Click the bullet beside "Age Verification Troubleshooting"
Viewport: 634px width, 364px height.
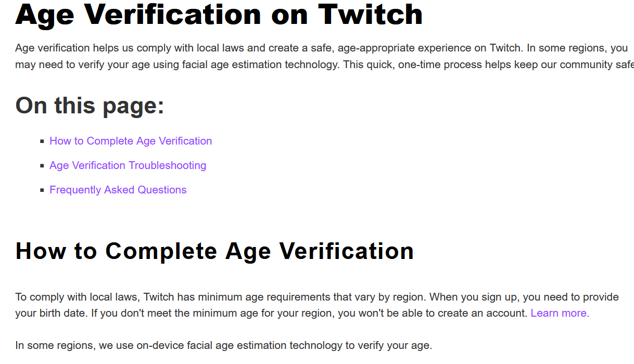point(42,166)
